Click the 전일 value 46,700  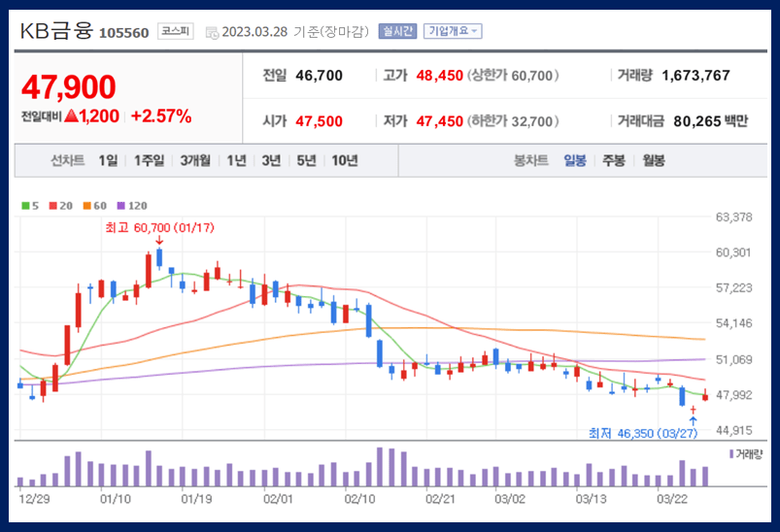coord(319,76)
